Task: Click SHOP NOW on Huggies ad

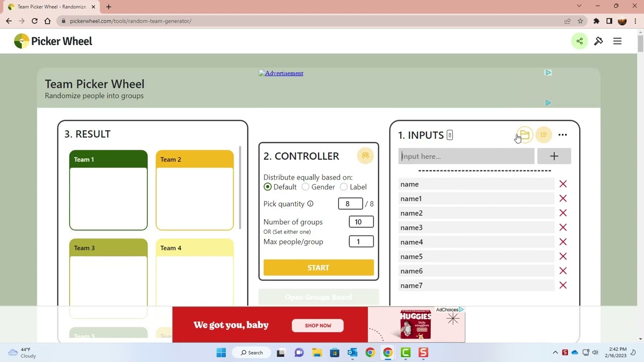Action: coord(318,325)
